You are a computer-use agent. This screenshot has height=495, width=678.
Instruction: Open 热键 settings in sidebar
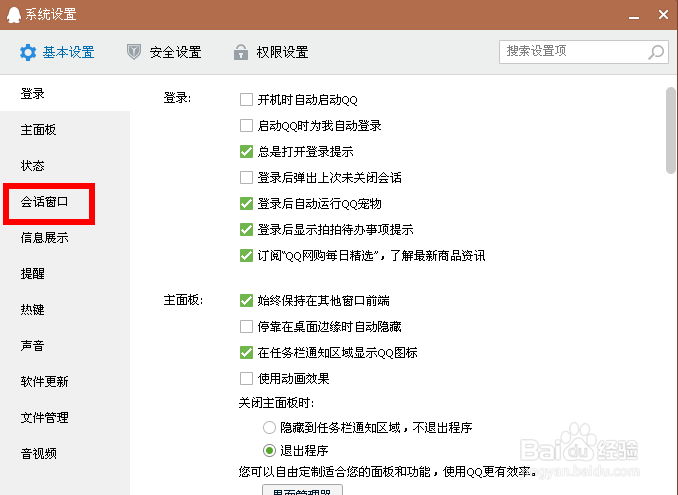pyautogui.click(x=65, y=309)
